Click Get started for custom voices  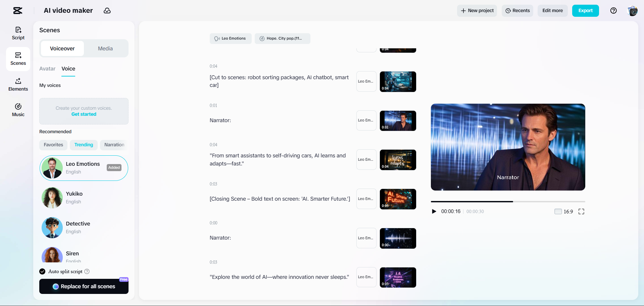[84, 114]
